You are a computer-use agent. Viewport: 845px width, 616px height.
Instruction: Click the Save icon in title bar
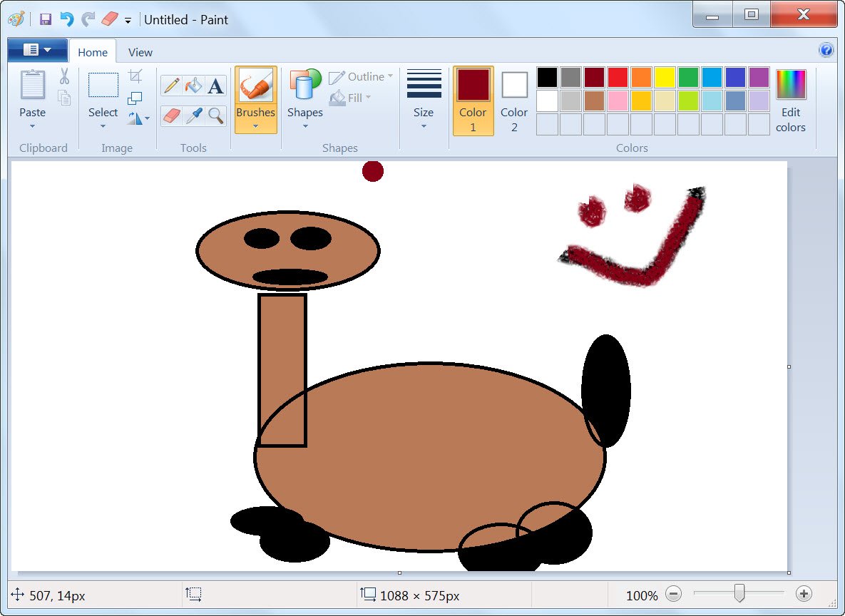tap(46, 19)
